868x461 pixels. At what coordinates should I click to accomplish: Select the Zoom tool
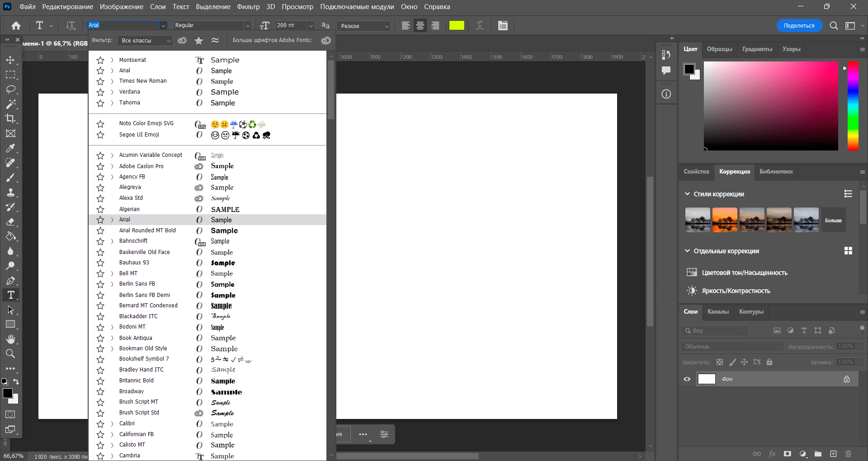click(10, 353)
